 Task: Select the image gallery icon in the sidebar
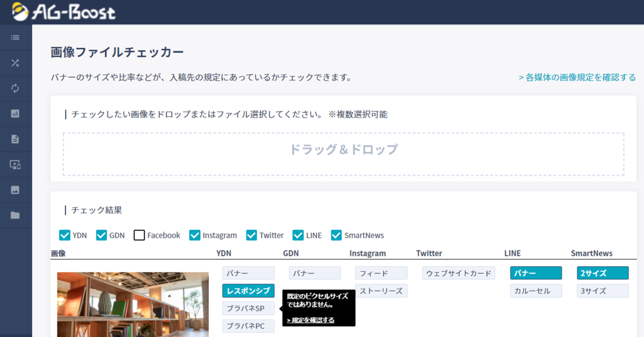pos(16,189)
